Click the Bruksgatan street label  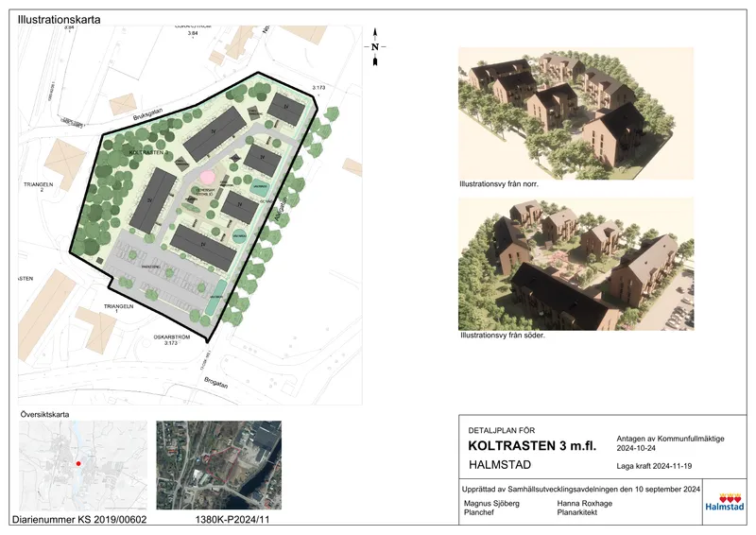click(147, 114)
